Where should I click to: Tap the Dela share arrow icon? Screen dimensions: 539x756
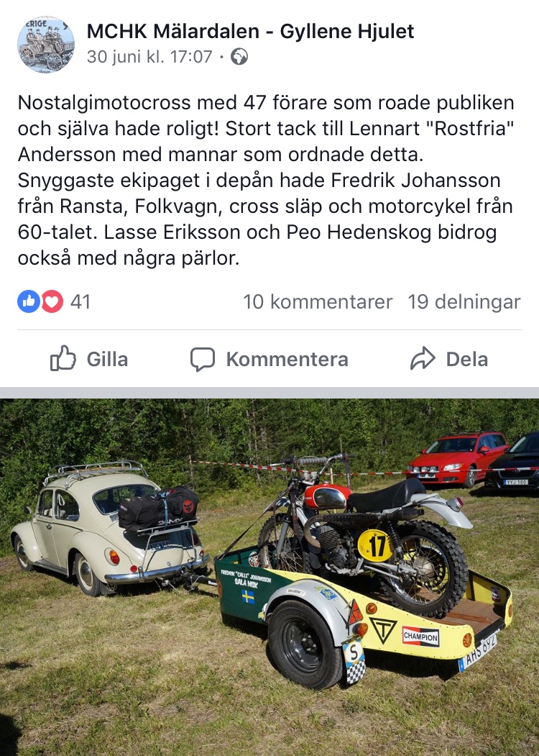pyautogui.click(x=423, y=358)
